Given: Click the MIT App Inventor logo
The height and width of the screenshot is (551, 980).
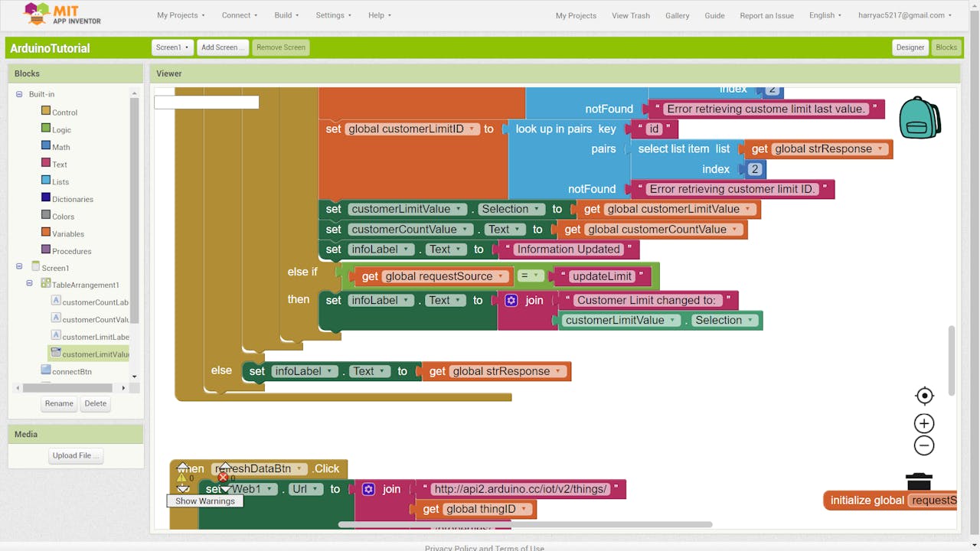Looking at the screenshot, I should pyautogui.click(x=63, y=15).
